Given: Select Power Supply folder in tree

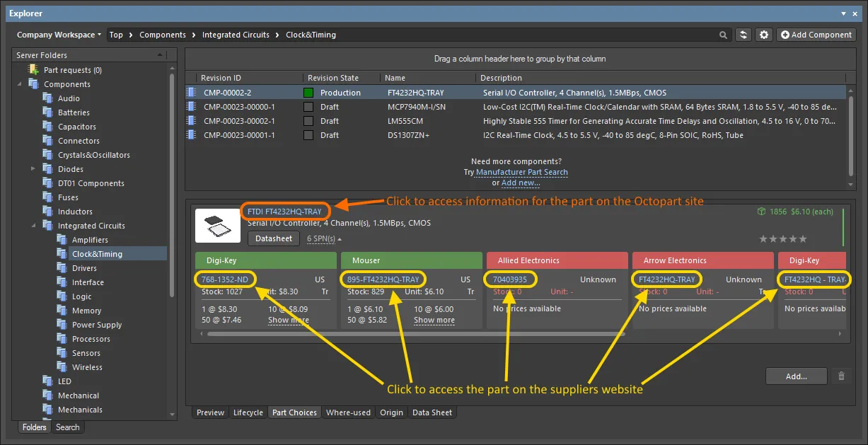Looking at the screenshot, I should point(97,325).
